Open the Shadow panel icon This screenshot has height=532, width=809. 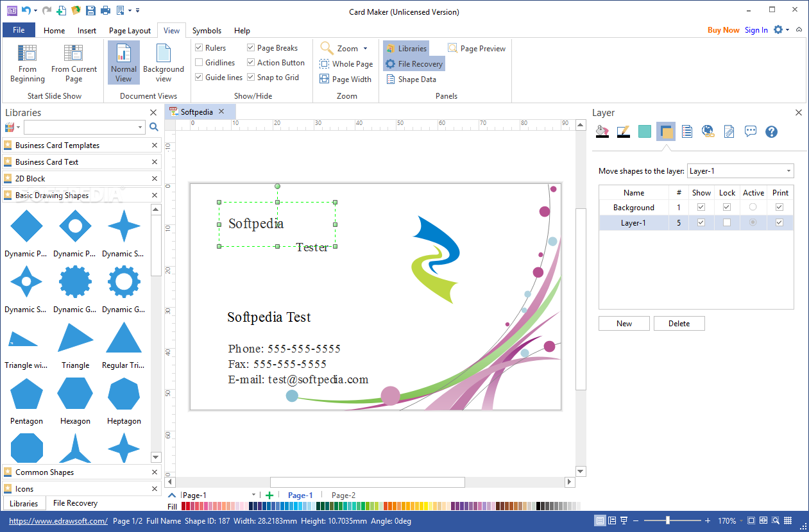[x=645, y=131]
